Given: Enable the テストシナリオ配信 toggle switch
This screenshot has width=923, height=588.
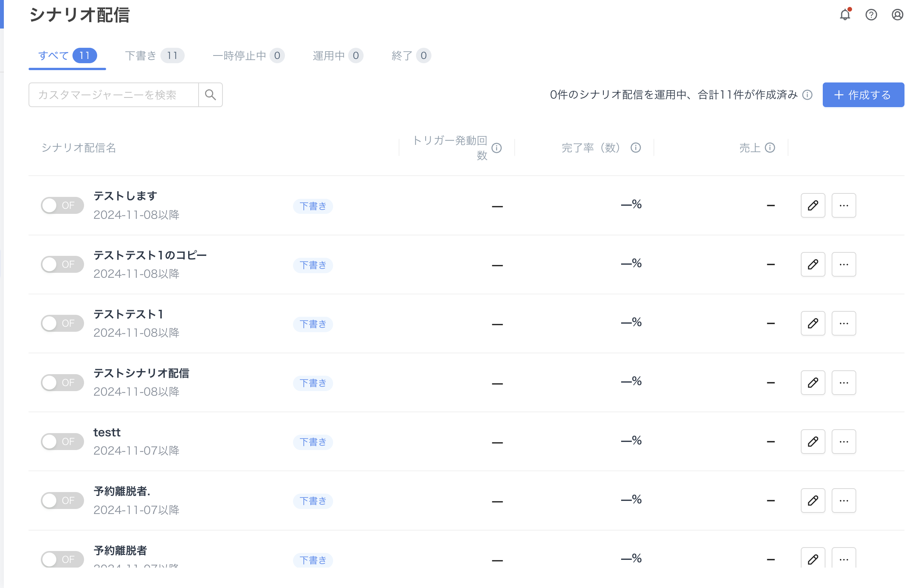Looking at the screenshot, I should click(x=62, y=383).
